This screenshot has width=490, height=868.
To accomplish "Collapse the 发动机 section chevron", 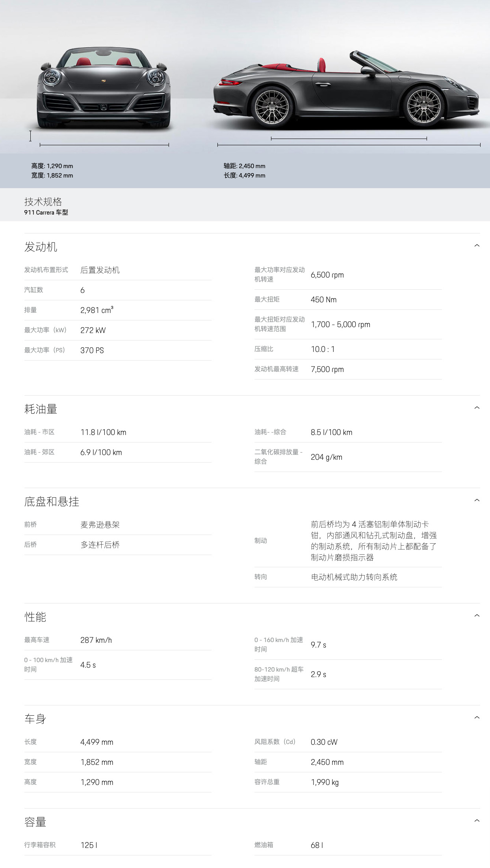I will click(477, 246).
